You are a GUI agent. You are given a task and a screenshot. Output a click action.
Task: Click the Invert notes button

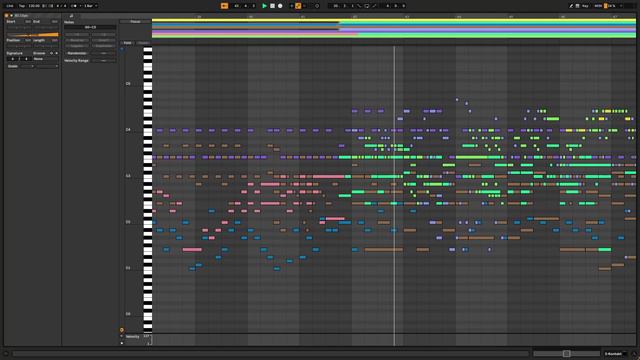pyautogui.click(x=103, y=40)
